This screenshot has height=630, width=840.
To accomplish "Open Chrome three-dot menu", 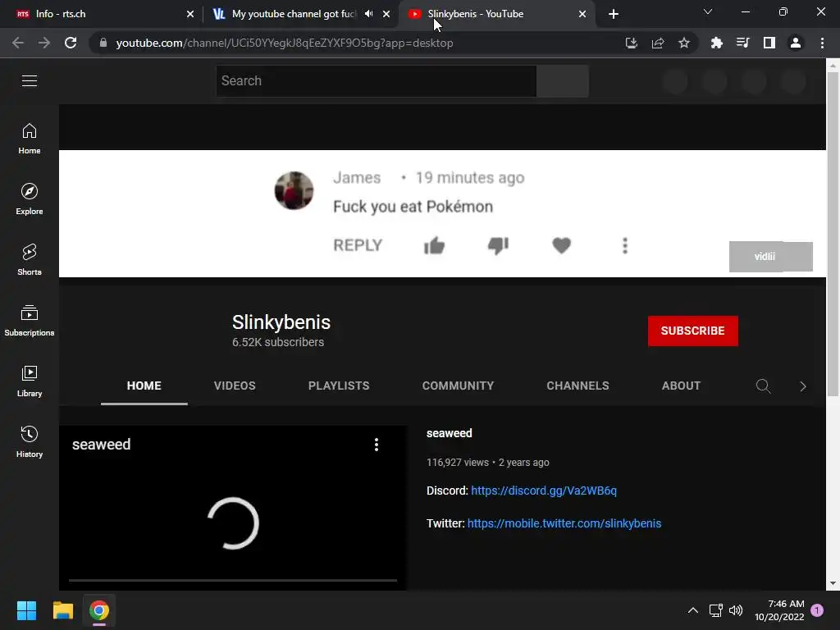I will point(822,43).
